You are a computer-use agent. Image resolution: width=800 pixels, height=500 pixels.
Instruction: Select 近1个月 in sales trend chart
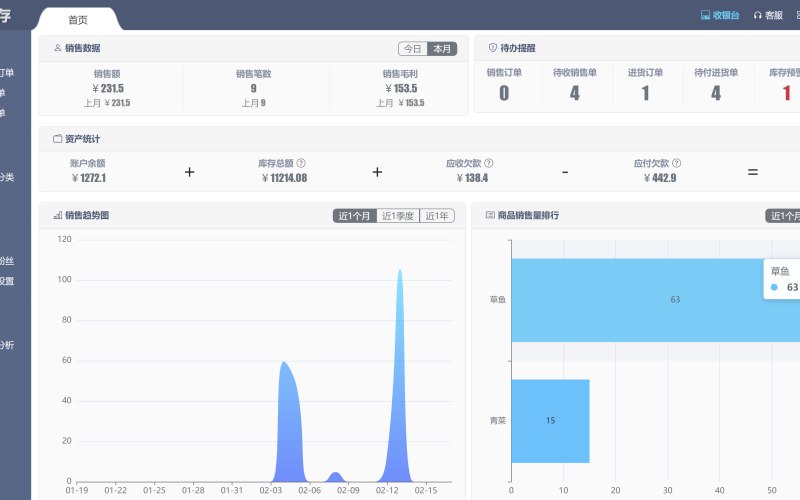355,216
